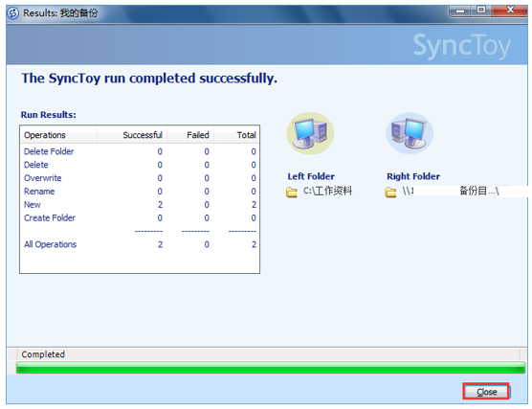Select the Rename row label
Image resolution: width=532 pixels, height=409 pixels.
[39, 192]
